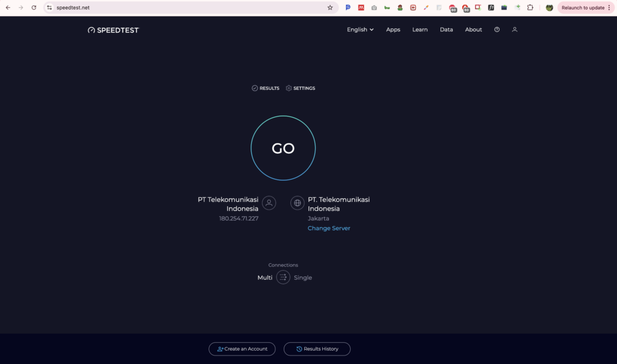Screen dimensions: 617x364
Task: Bookmark this page with star icon
Action: tap(330, 7)
